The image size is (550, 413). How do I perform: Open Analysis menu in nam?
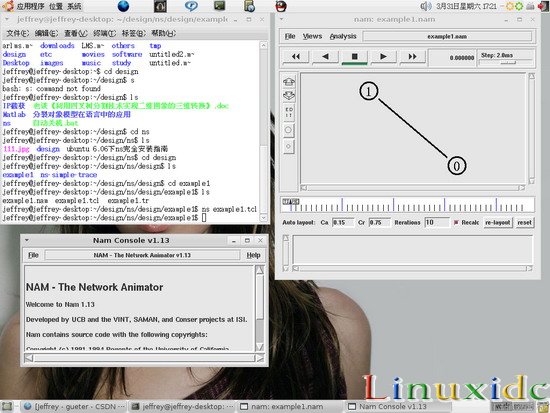click(343, 36)
